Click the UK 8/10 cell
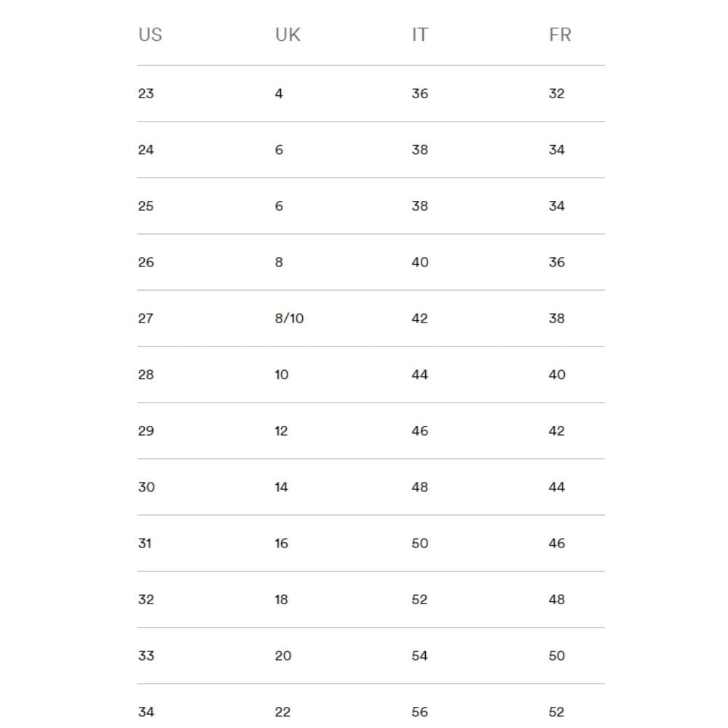The width and height of the screenshot is (728, 728). click(290, 318)
